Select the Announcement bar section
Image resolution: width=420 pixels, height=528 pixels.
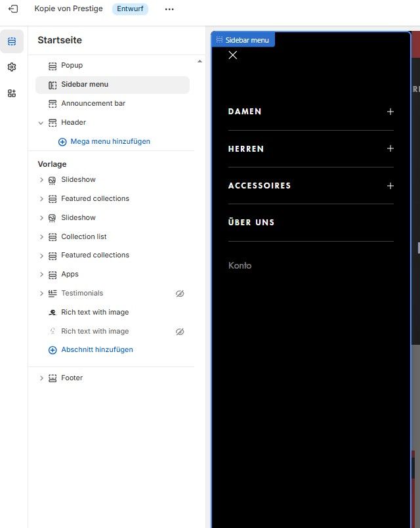pos(93,104)
